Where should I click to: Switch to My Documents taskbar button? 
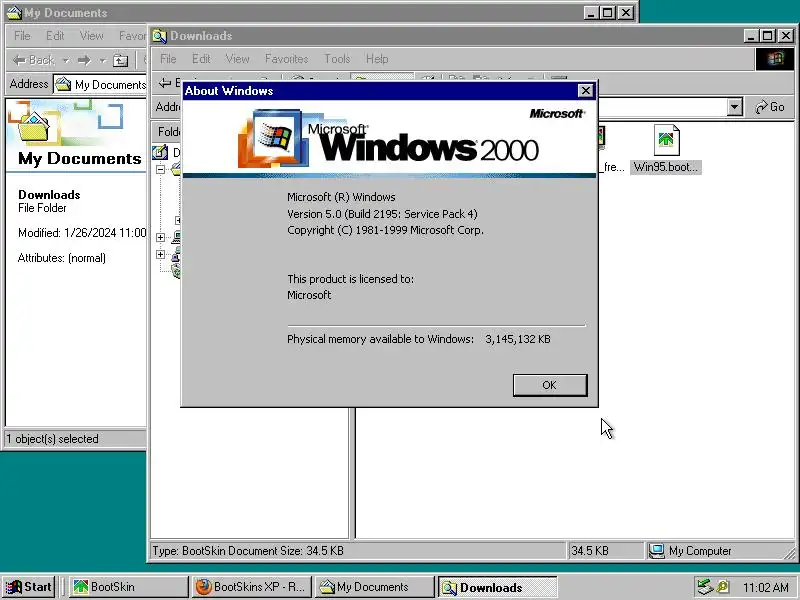(373, 587)
